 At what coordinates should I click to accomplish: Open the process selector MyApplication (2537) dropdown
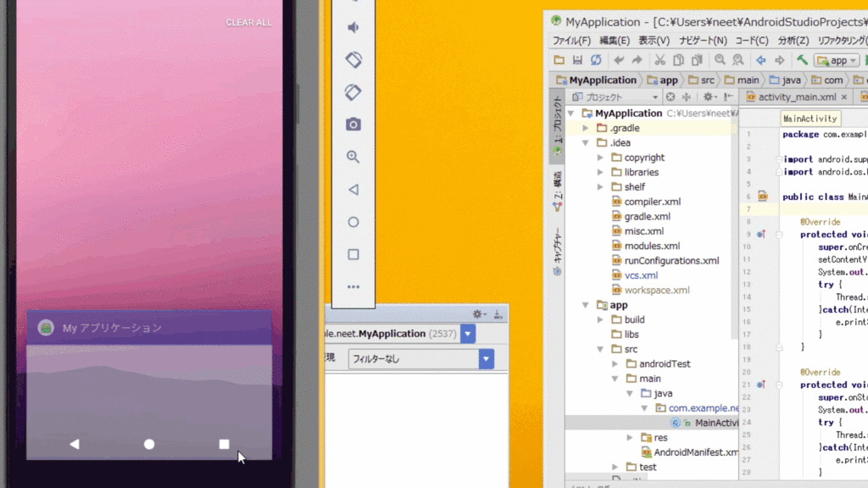pyautogui.click(x=468, y=334)
